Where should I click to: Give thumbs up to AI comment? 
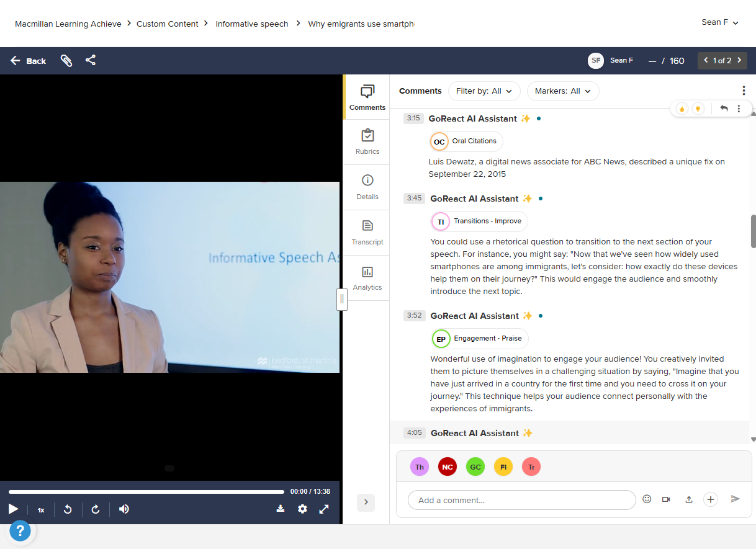(682, 109)
